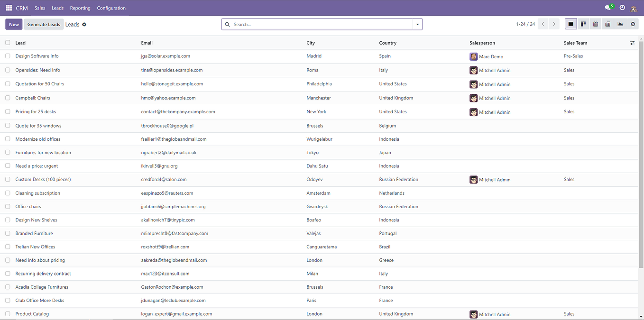The height and width of the screenshot is (320, 644).
Task: Select all leads via header checkbox
Action: point(8,43)
